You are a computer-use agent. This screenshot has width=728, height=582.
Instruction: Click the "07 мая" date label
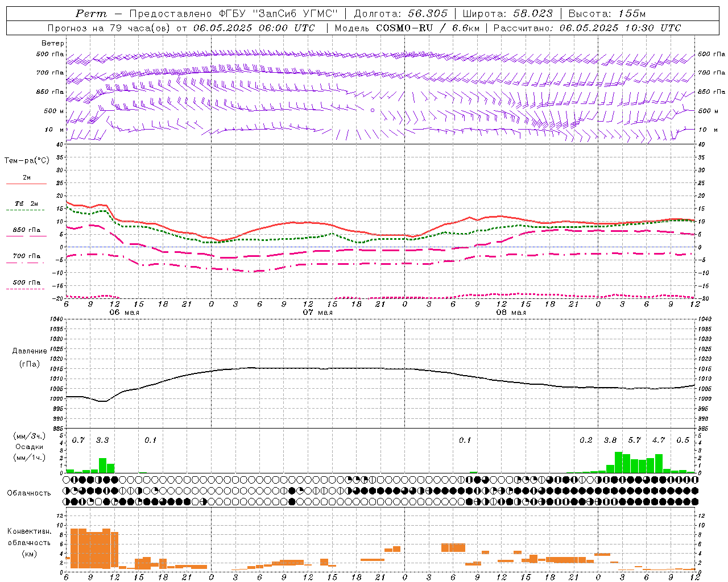point(317,313)
